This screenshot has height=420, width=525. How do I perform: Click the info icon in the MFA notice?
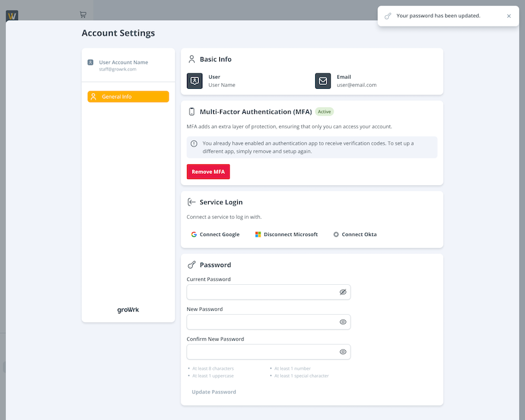[193, 143]
